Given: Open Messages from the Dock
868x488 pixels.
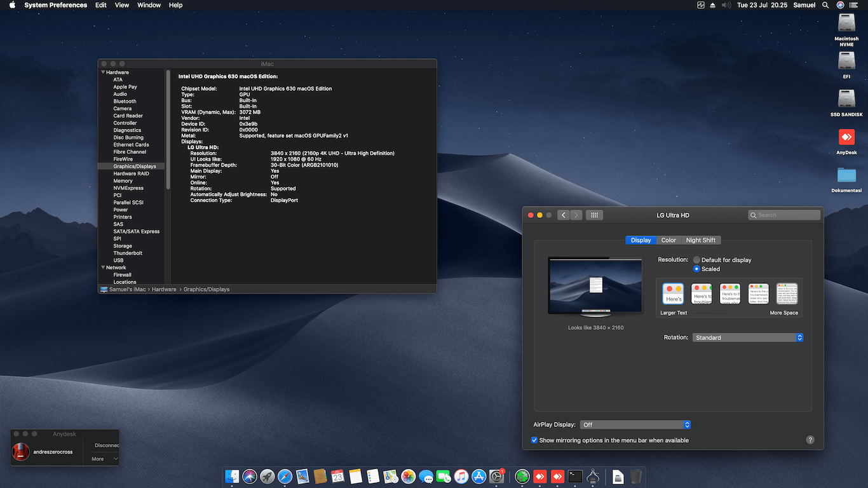Looking at the screenshot, I should [426, 476].
